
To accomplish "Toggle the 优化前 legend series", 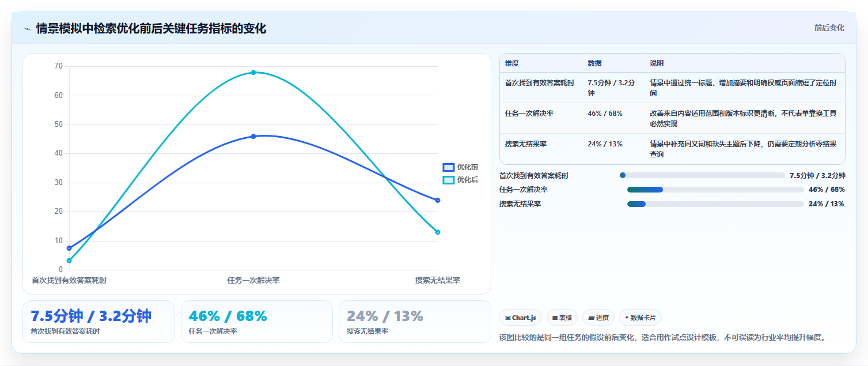I will click(x=460, y=167).
